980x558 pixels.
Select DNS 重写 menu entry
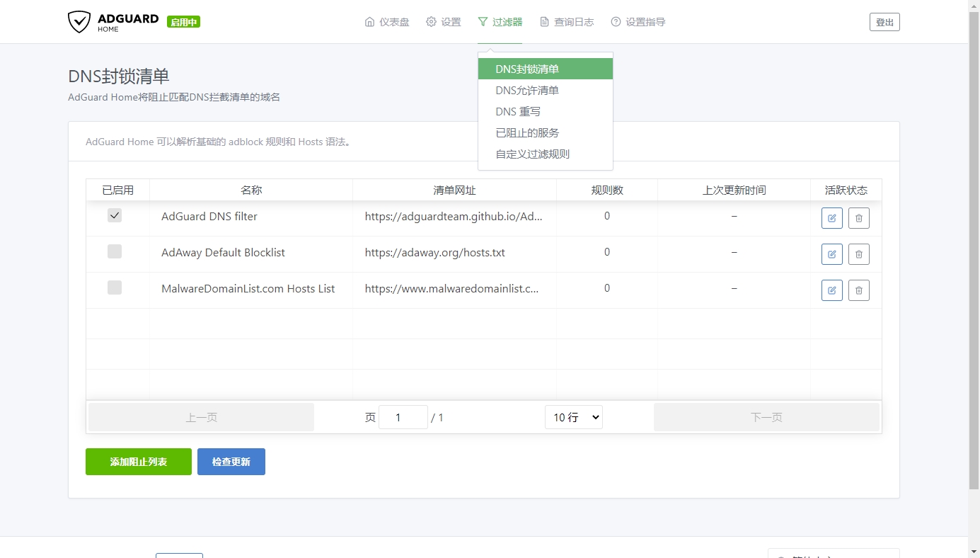pyautogui.click(x=546, y=111)
